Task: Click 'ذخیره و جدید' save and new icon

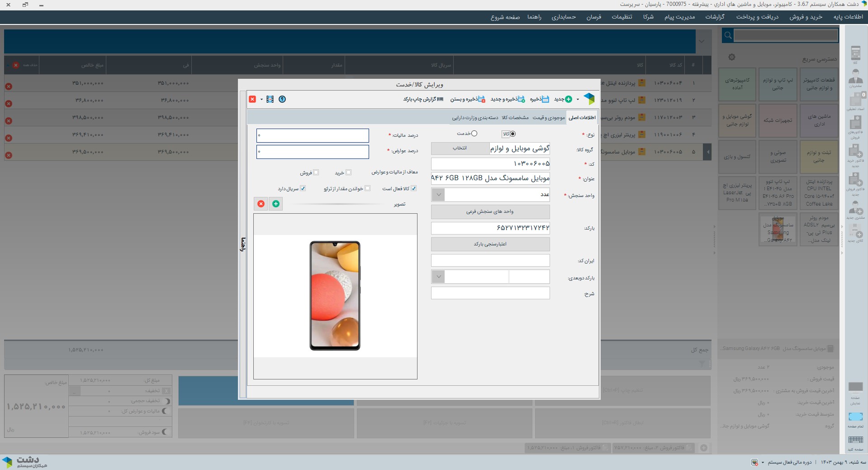Action: (521, 99)
